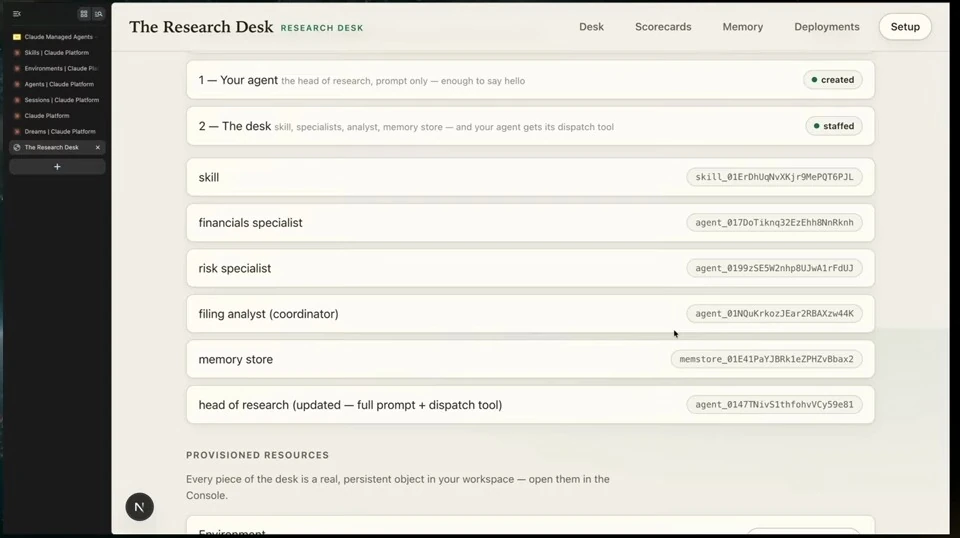The width and height of the screenshot is (960, 538).
Task: Click favicon of Claude Managed Agents tab
Action: (17, 37)
